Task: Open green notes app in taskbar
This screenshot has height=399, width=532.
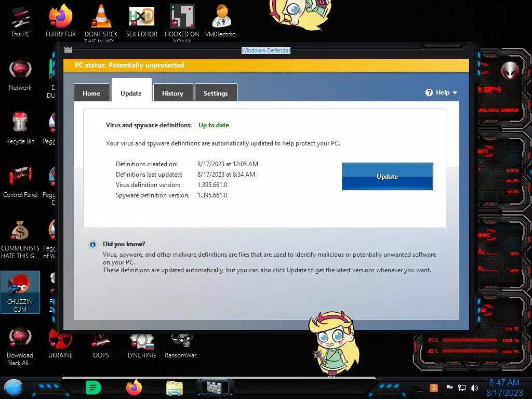Action: pyautogui.click(x=94, y=388)
